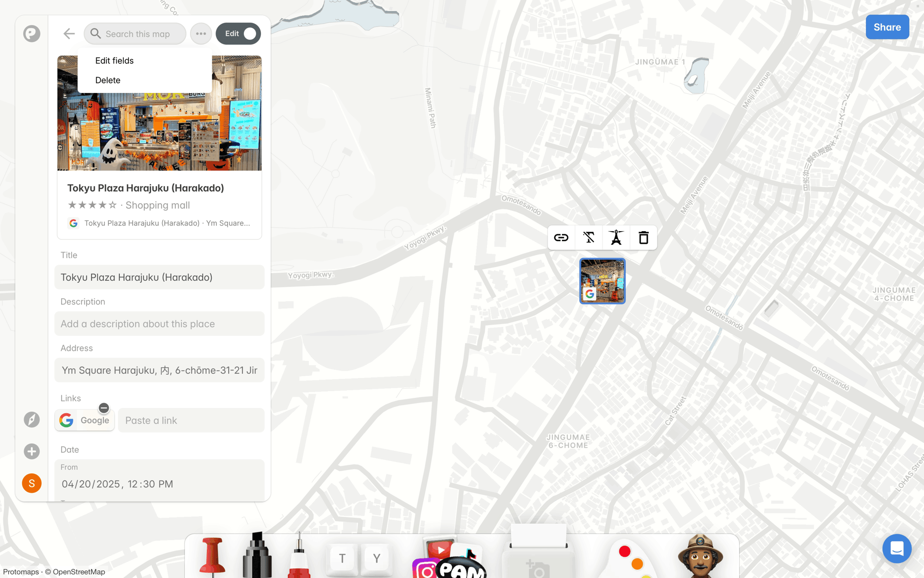The image size is (924, 578).
Task: Click the Share button
Action: (x=887, y=27)
